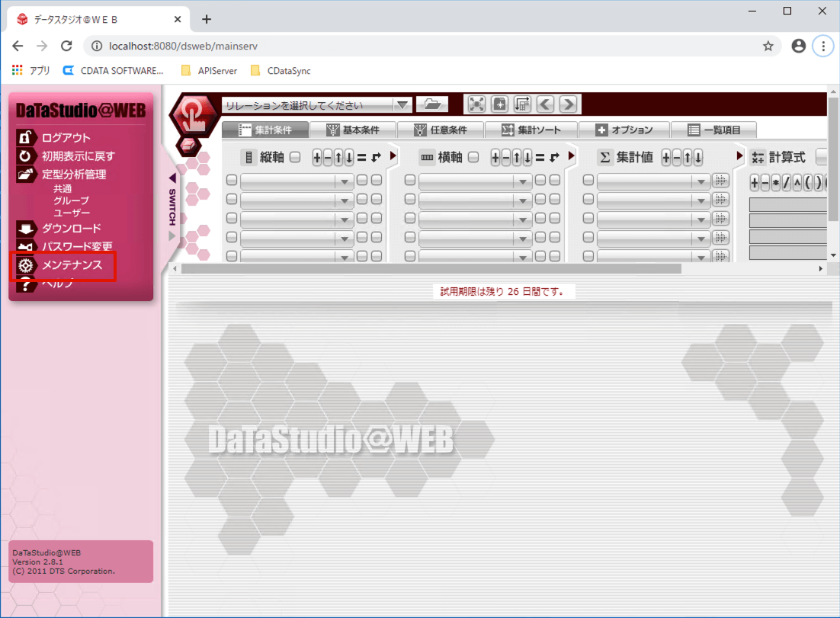The height and width of the screenshot is (618, 840).
Task: Toggle the checkbox next to 縦軸 header
Action: click(x=295, y=157)
